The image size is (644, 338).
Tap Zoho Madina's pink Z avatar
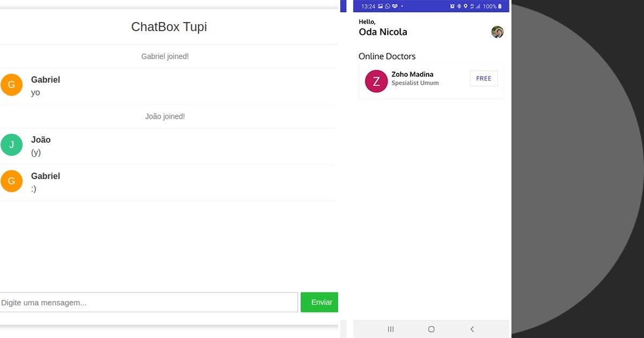click(x=376, y=81)
